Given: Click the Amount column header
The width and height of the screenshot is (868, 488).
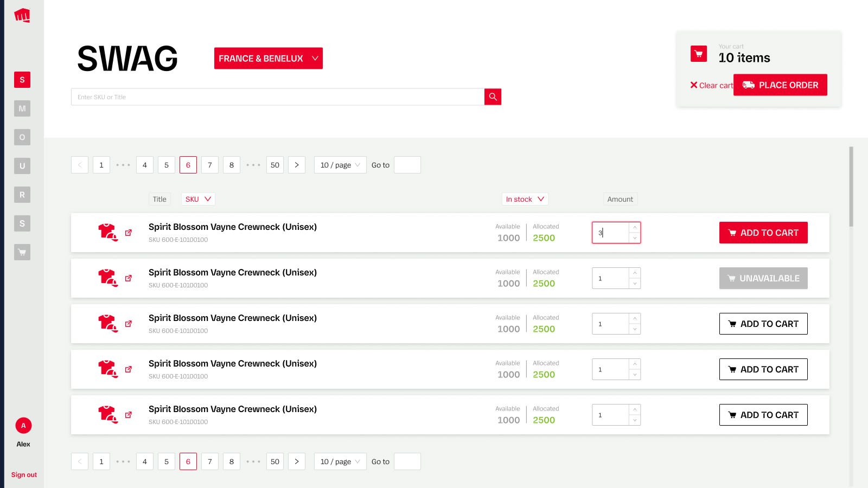Looking at the screenshot, I should tap(620, 199).
